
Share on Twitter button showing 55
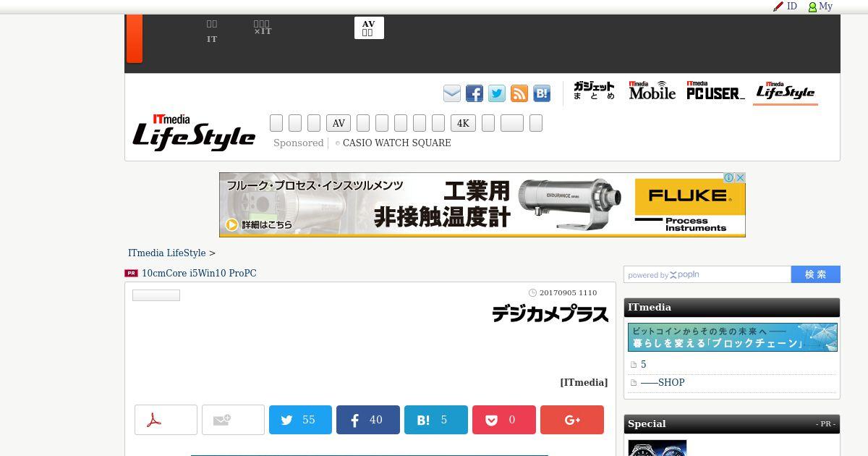point(300,420)
